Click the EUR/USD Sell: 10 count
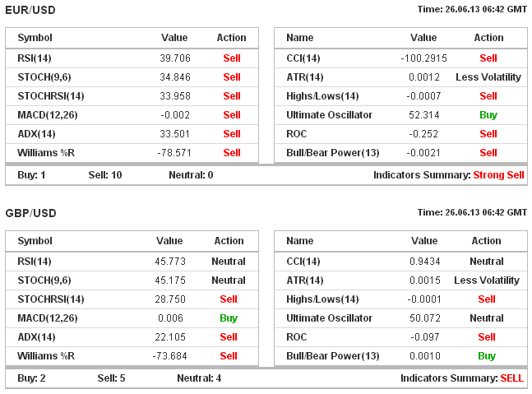The height and width of the screenshot is (394, 532). [108, 175]
